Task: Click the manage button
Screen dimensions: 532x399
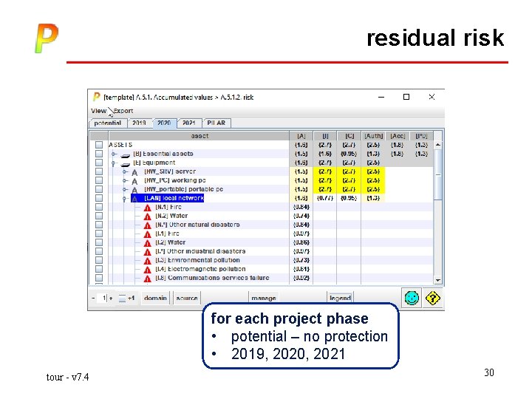Action: pyautogui.click(x=264, y=299)
